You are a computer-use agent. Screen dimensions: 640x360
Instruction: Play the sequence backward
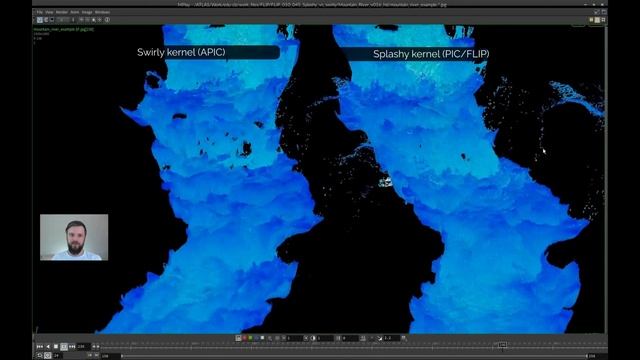(48, 347)
